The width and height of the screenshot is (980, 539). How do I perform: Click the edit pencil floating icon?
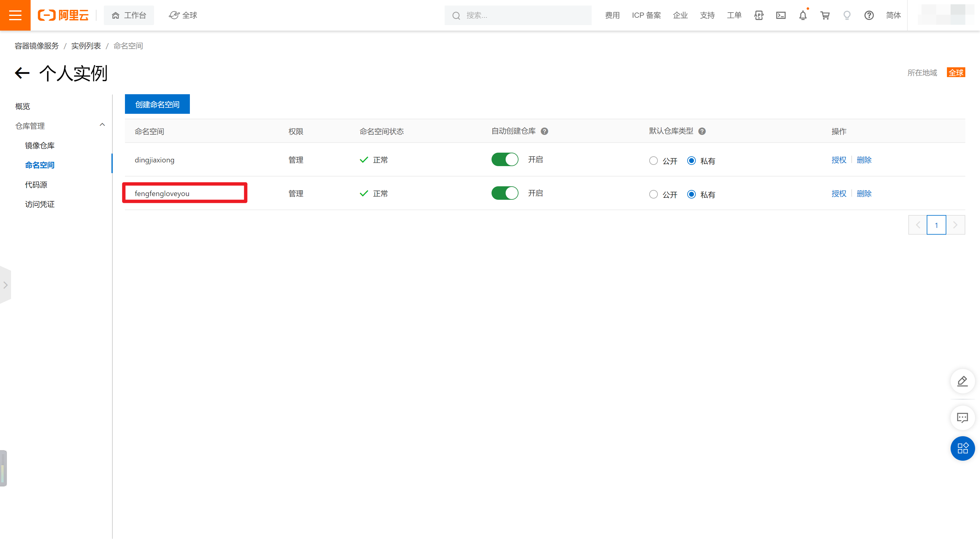tap(963, 381)
